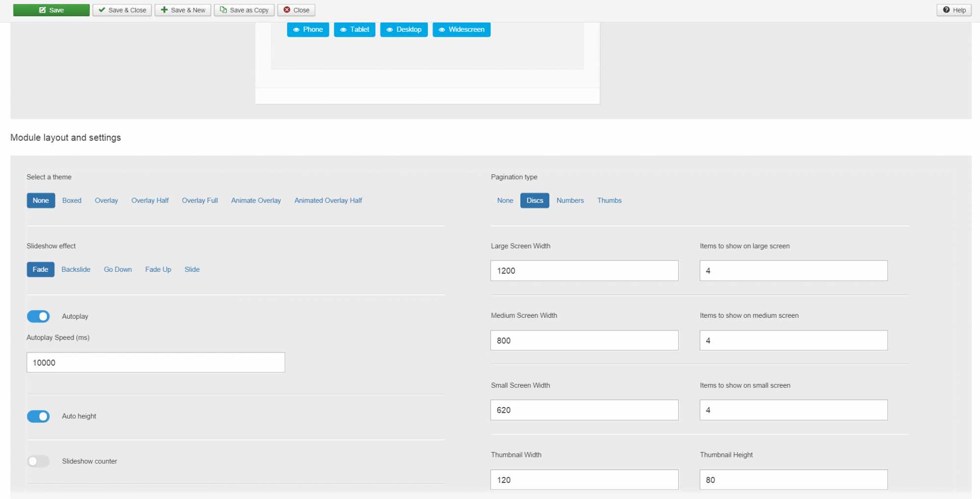Click the Autoplay Speed input field
This screenshot has width=980, height=499.
(156, 362)
